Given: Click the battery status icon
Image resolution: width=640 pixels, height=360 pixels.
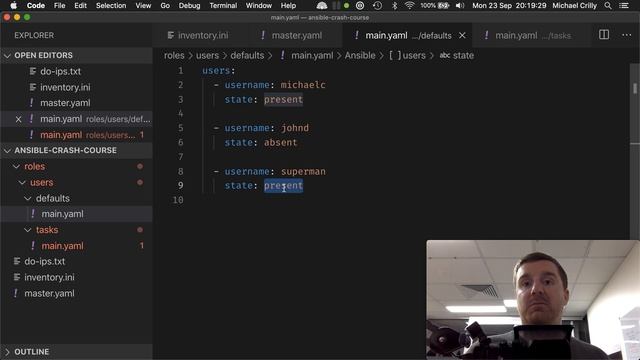Looking at the screenshot, I should tap(443, 6).
